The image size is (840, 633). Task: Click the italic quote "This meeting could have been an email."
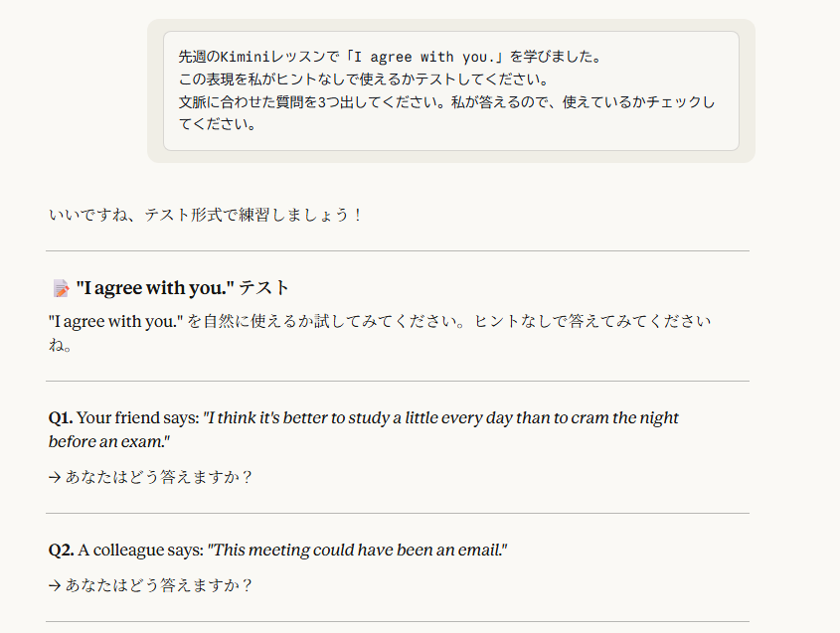tap(357, 550)
